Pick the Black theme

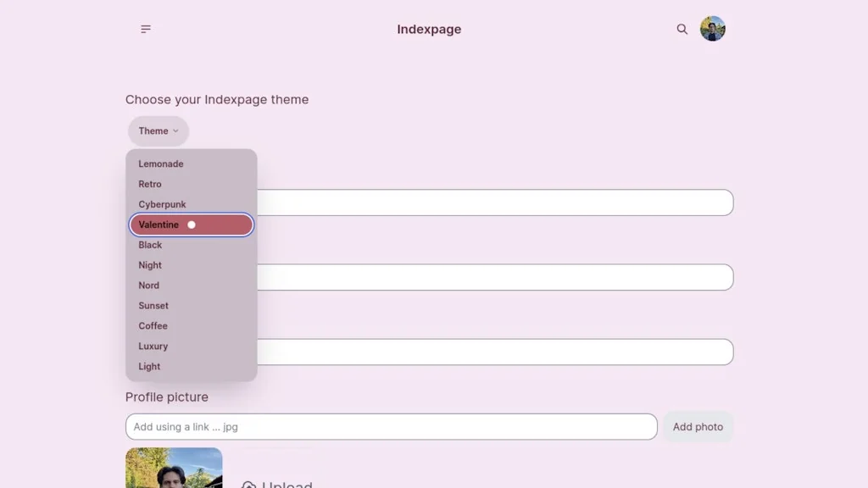click(150, 245)
